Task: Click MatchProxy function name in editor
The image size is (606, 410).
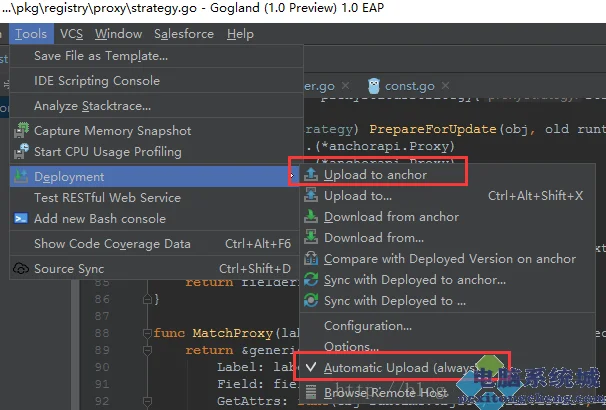Action: click(233, 333)
